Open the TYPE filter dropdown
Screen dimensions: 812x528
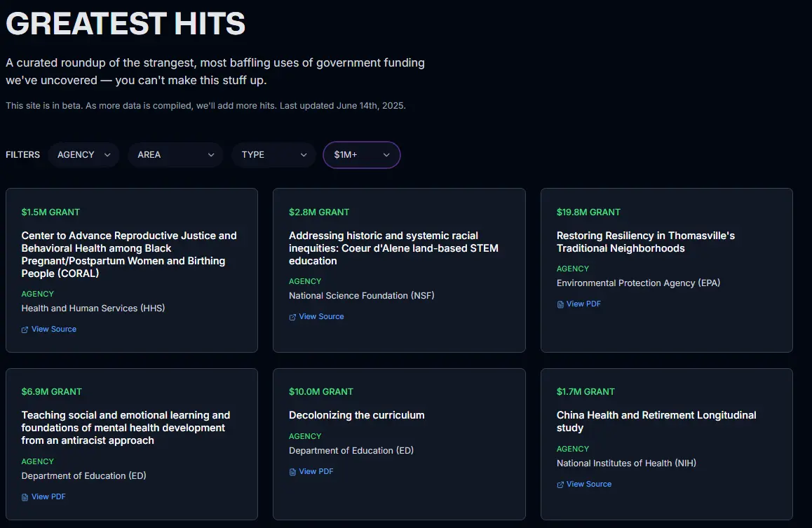click(x=273, y=155)
